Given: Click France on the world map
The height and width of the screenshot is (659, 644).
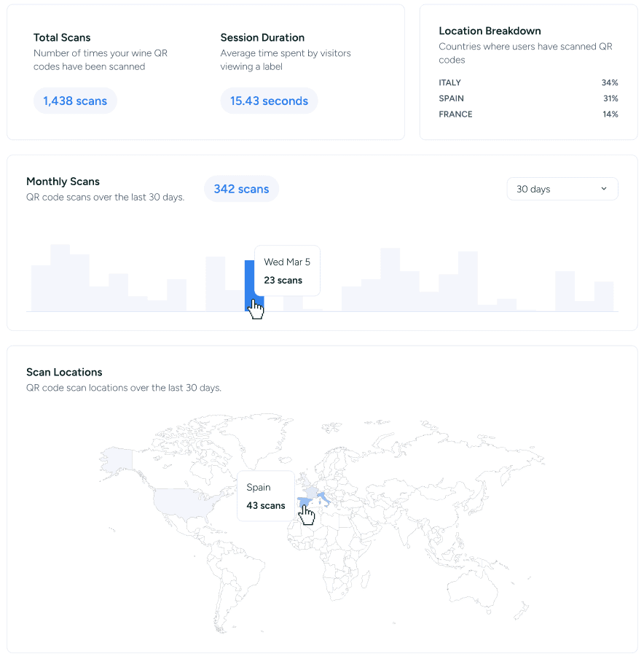Looking at the screenshot, I should coord(311,491).
